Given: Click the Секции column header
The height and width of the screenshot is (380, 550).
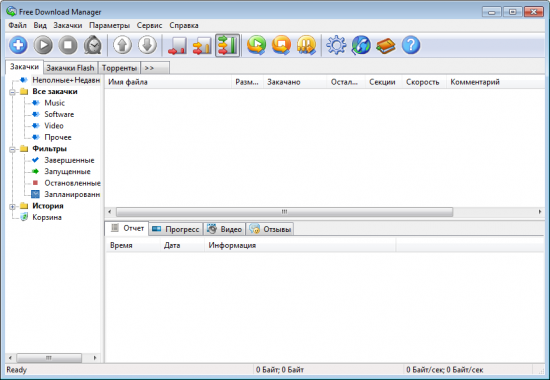Looking at the screenshot, I should tap(383, 82).
